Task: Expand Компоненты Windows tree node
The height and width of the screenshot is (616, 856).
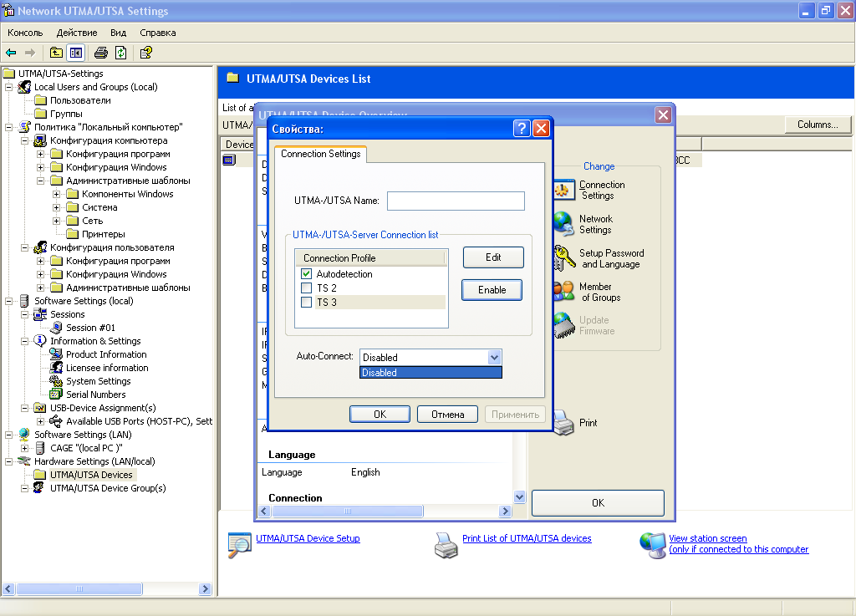Action: [56, 194]
